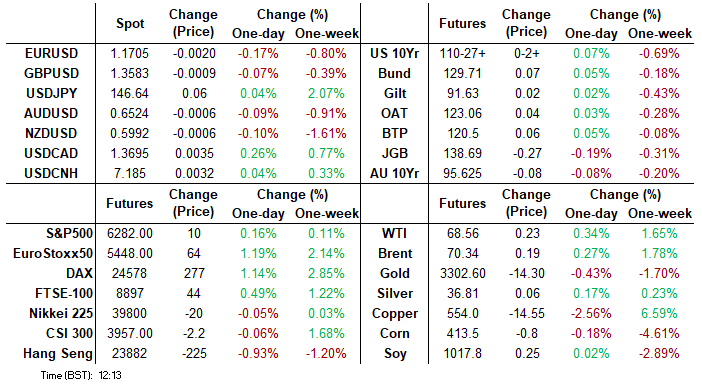Image resolution: width=702 pixels, height=388 pixels.
Task: Click the GBPUSD one-day change -0.07%
Action: pyautogui.click(x=258, y=73)
